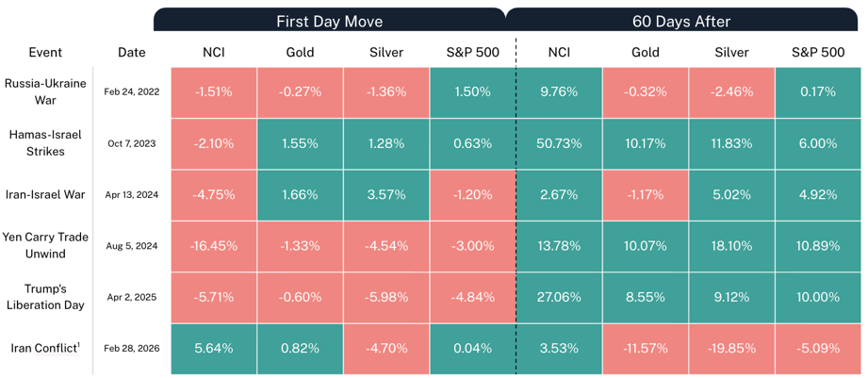Screen dimensions: 868x378
Task: Click the Date column header
Action: (x=132, y=53)
